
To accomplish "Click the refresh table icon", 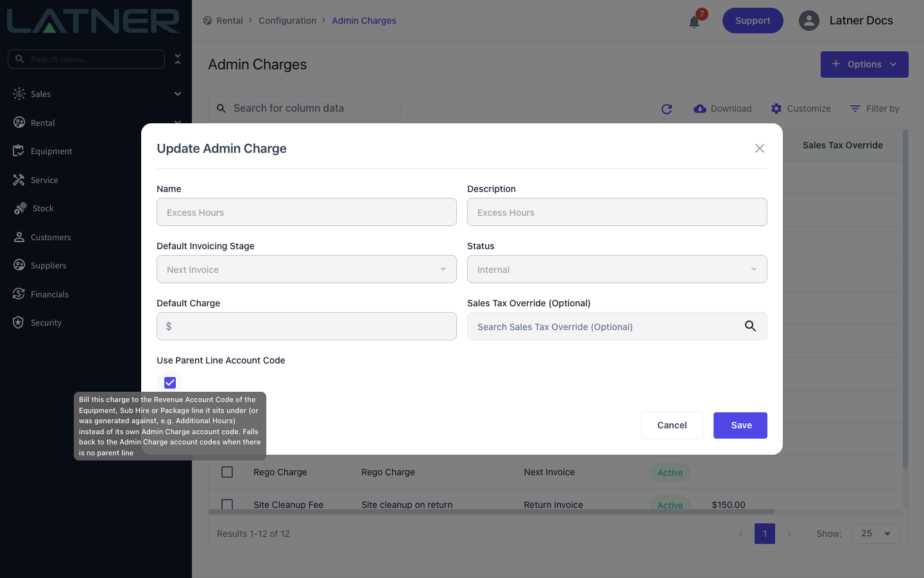I will pos(667,109).
